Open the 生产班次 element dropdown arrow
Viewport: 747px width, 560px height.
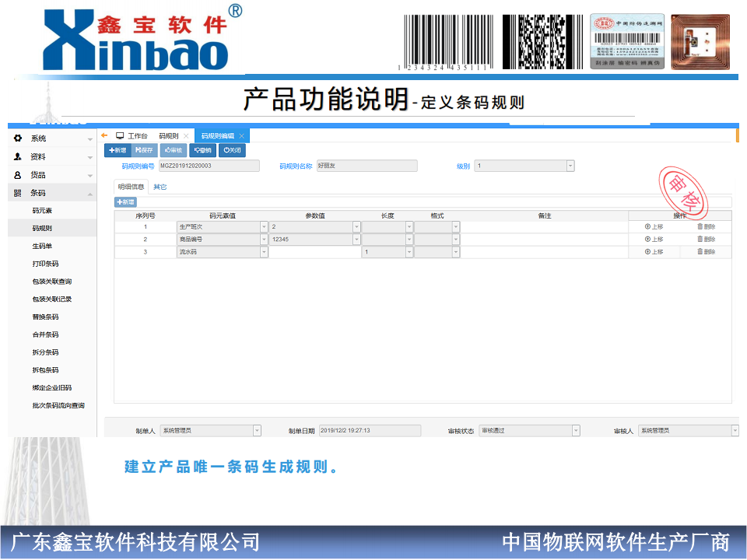264,226
